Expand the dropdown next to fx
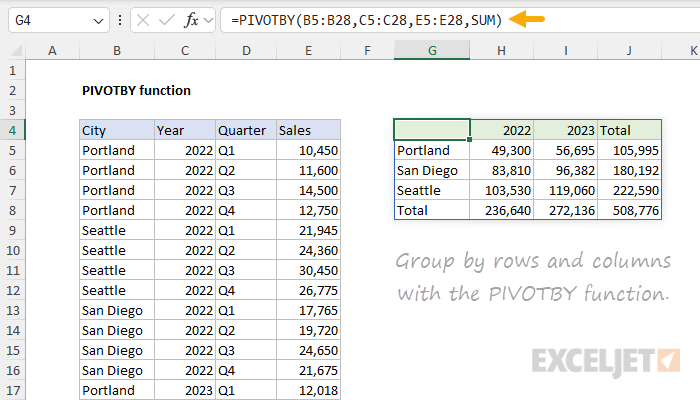Viewport: 700px width, 400px height. 208,20
